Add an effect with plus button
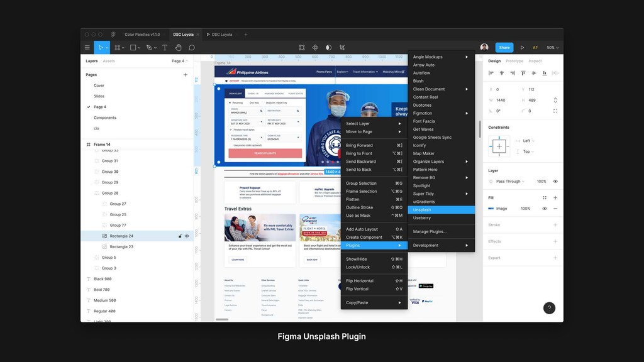Screen dimensions: 644x362 coord(555,241)
